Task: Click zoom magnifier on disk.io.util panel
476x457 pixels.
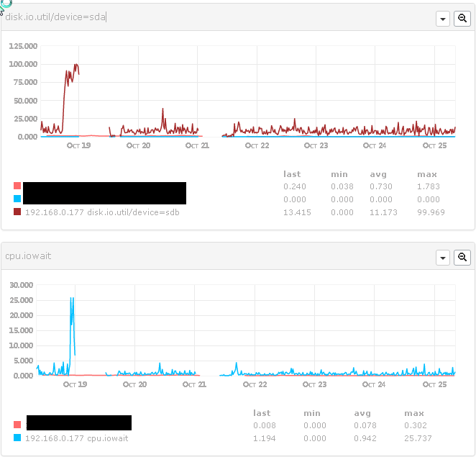Action: coord(462,19)
